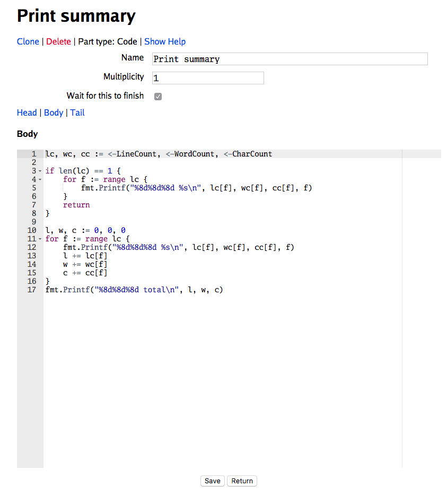Click the Printf 'total\n' line 17
Screen dimensions: 447x504
point(134,290)
